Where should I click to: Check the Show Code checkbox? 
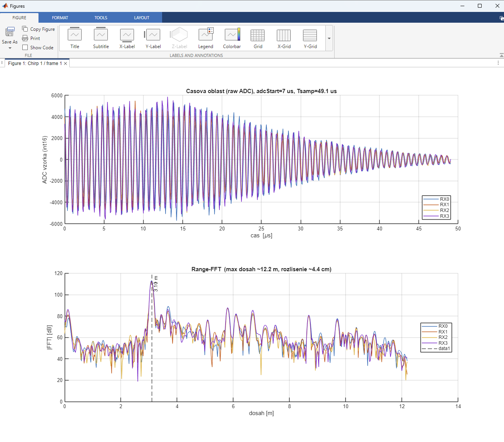pos(25,47)
